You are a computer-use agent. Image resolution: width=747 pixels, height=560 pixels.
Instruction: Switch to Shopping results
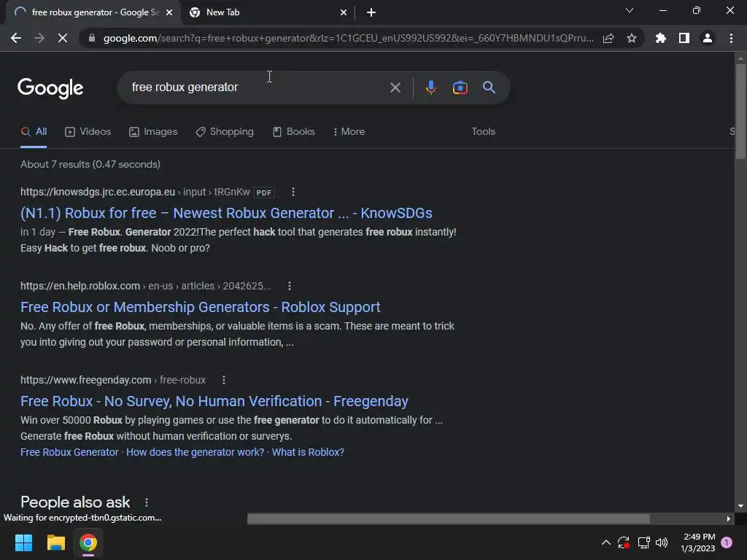[225, 131]
